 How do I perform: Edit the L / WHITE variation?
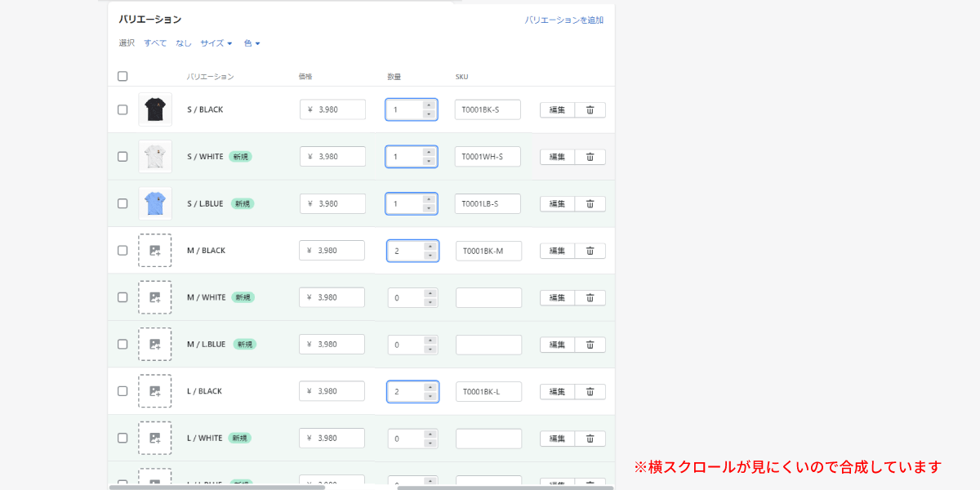point(557,439)
